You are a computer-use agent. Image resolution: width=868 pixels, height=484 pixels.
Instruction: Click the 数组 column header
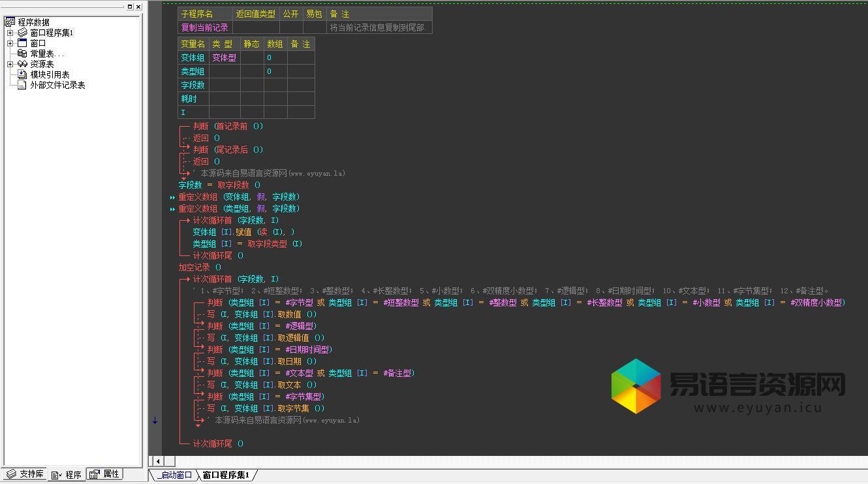[x=275, y=44]
